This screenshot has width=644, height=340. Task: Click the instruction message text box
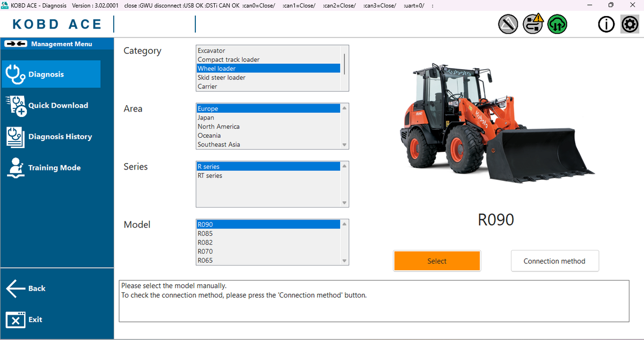coord(374,301)
